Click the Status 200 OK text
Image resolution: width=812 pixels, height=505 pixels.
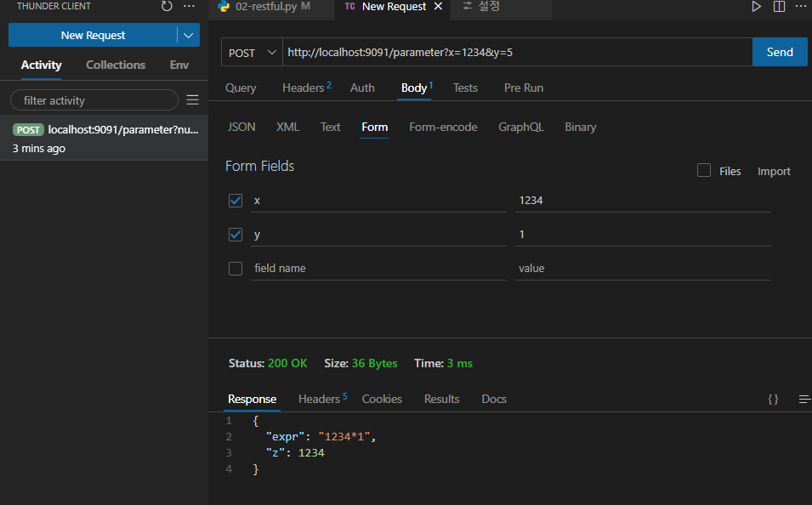pyautogui.click(x=268, y=364)
